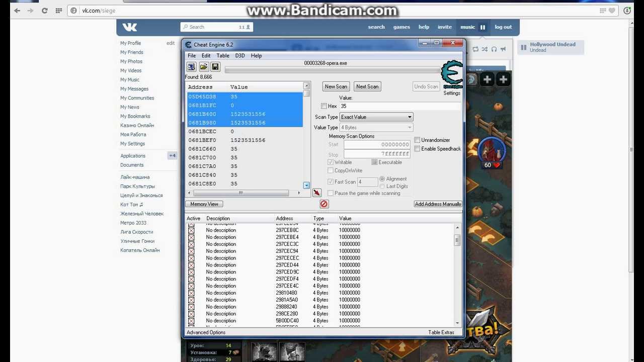Toggle the CopyOnWrite checkbox
Image resolution: width=644 pixels, height=362 pixels.
[x=331, y=170]
